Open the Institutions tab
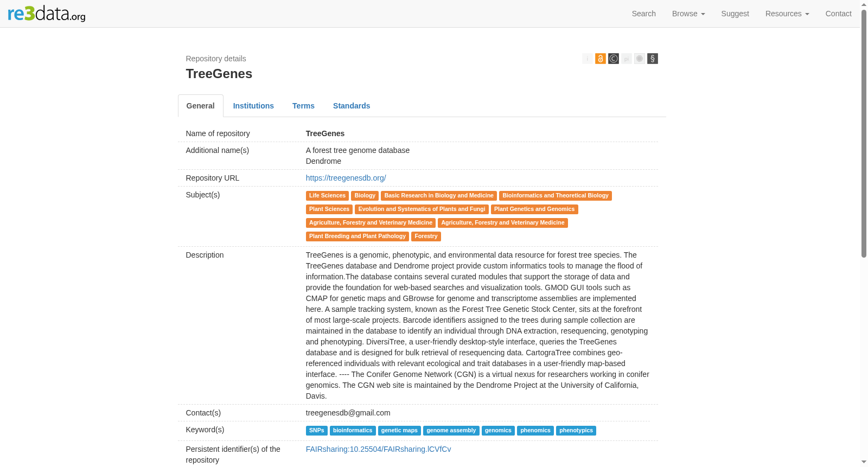This screenshot has width=868, height=467. [253, 106]
